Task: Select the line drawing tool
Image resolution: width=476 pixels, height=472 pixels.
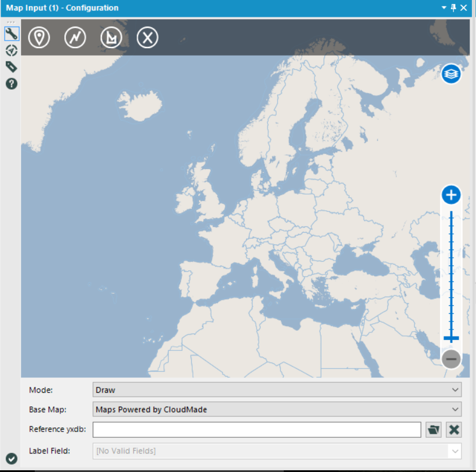Action: coord(75,38)
